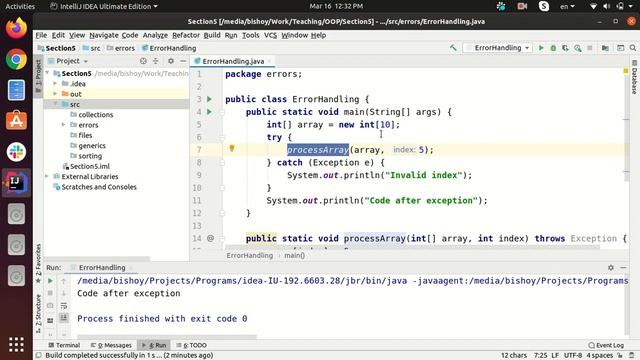Collapse all icon in Project panel
The height and width of the screenshot is (360, 640).
(156, 61)
